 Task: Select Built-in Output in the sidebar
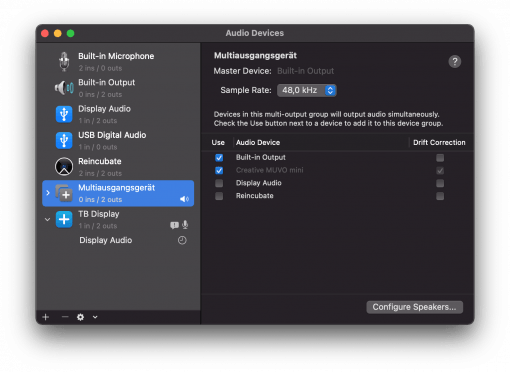click(x=118, y=88)
